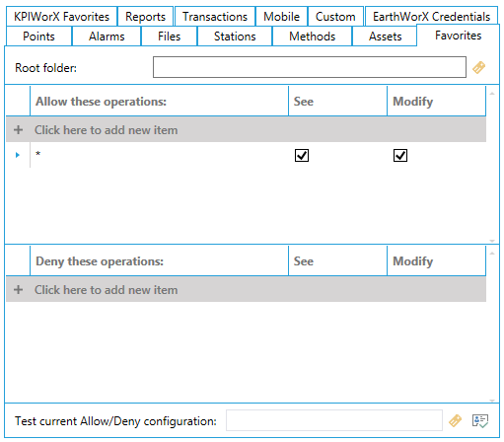Click the Test current Allow/Deny configuration field
The height and width of the screenshot is (442, 504).
click(334, 420)
